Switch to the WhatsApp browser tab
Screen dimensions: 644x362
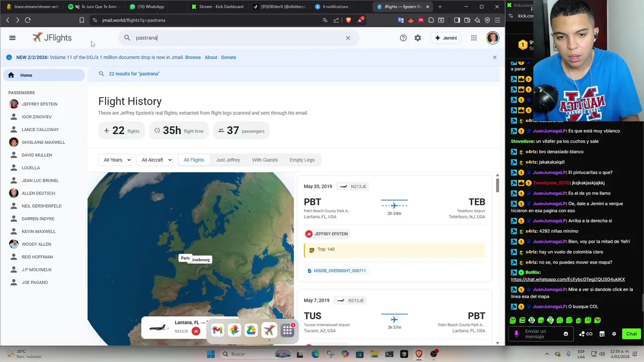pos(150,7)
